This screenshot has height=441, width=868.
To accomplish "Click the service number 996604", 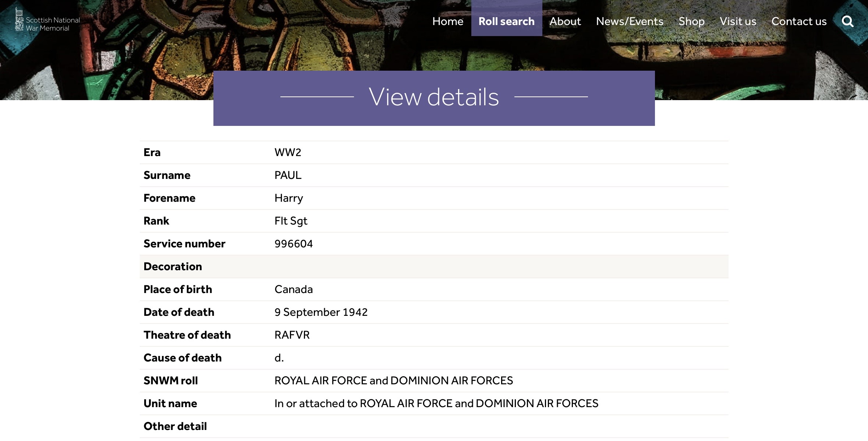I will (x=293, y=244).
